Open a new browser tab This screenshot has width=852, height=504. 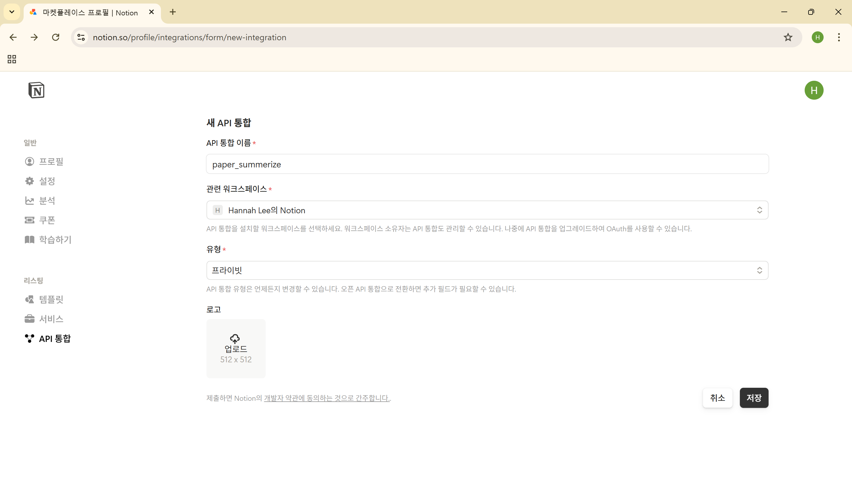(172, 12)
